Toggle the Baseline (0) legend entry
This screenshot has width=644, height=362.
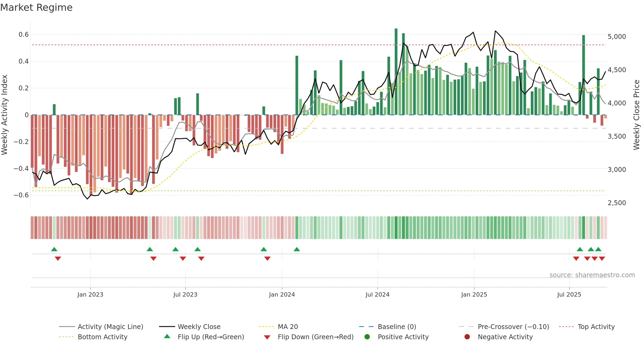[x=387, y=327]
